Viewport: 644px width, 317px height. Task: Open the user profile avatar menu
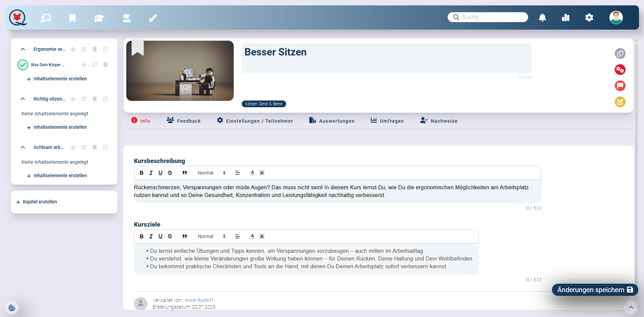pyautogui.click(x=616, y=17)
